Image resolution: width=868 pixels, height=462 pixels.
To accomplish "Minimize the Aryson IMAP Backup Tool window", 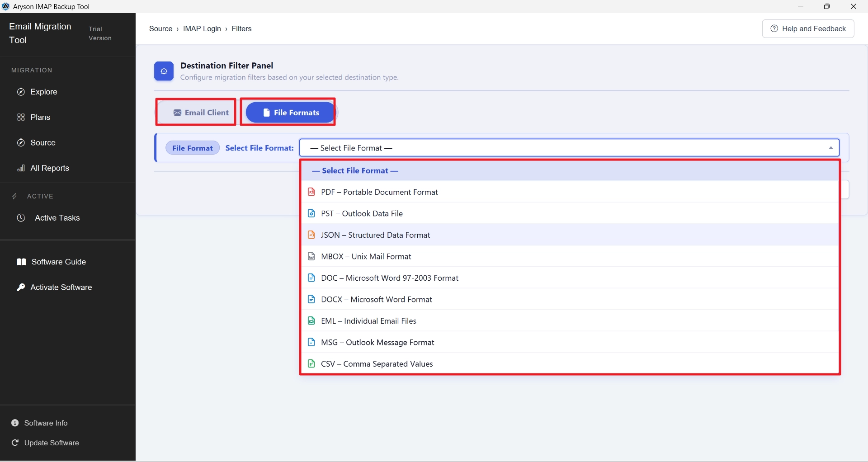I will coord(801,6).
